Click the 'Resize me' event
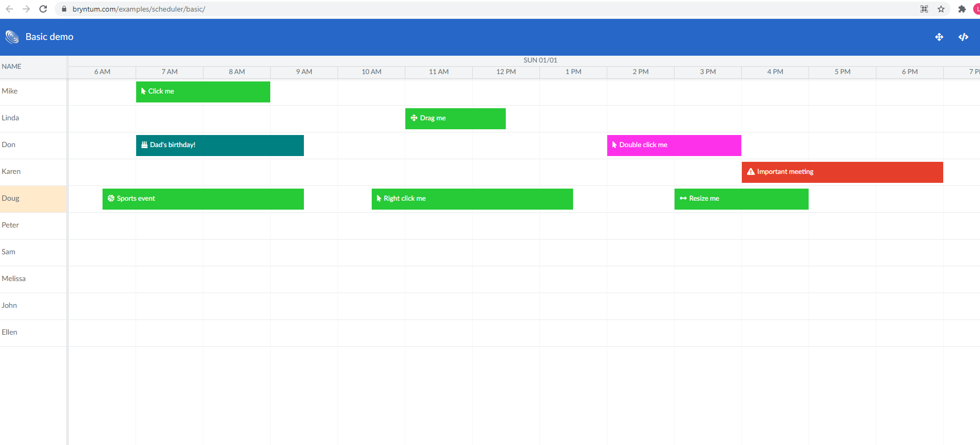 pyautogui.click(x=741, y=199)
